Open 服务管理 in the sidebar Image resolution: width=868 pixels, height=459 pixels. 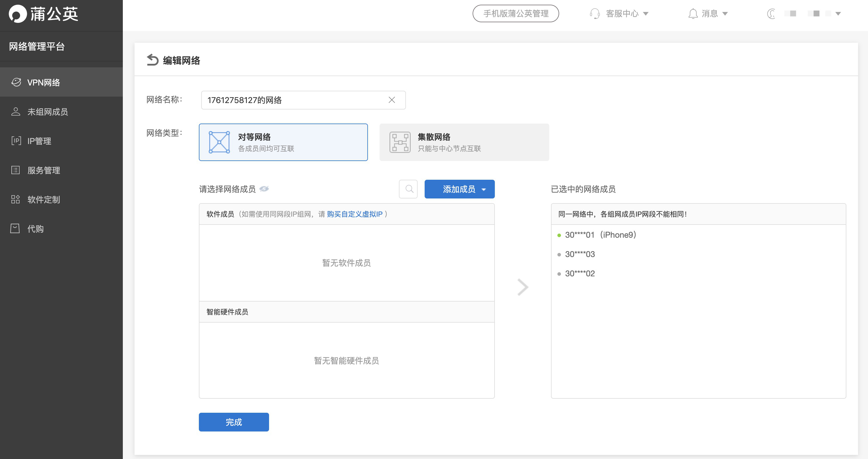coord(61,170)
